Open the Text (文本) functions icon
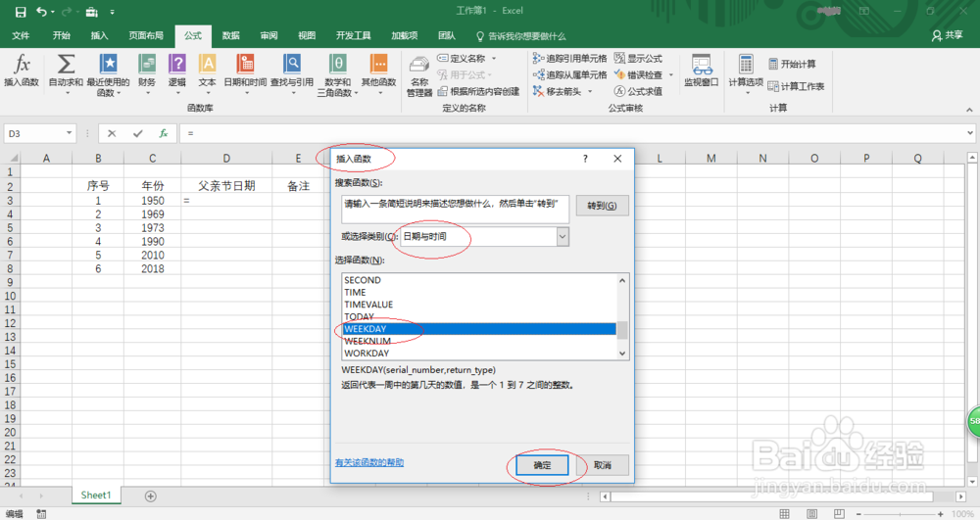The width and height of the screenshot is (980, 520). 207,73
